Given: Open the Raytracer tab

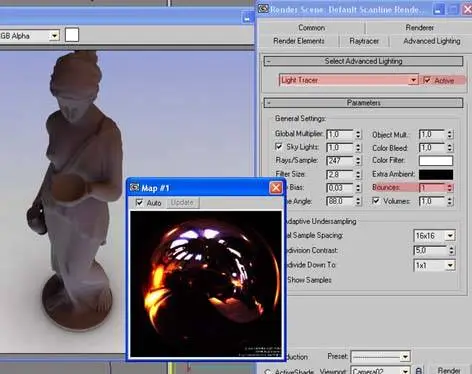Looking at the screenshot, I should [364, 41].
